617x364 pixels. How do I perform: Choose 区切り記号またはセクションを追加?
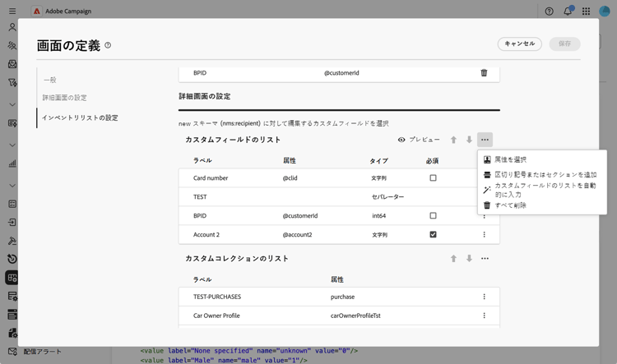pyautogui.click(x=542, y=174)
